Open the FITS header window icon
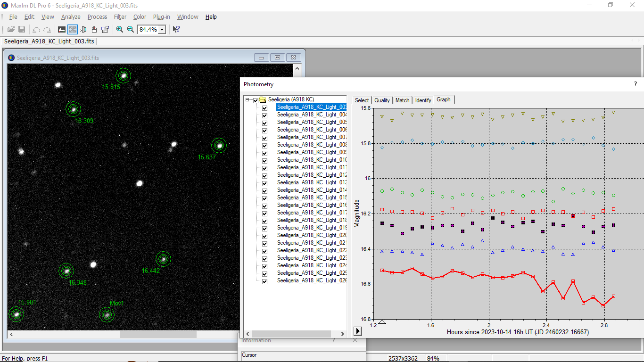644x362 pixels. (105, 29)
